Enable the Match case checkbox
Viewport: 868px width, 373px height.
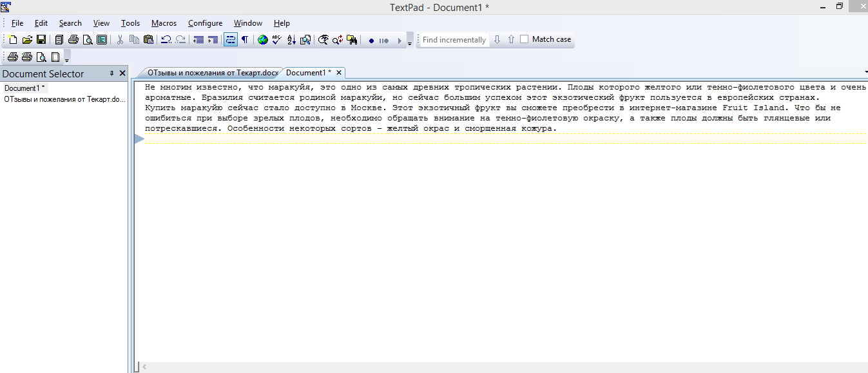524,39
